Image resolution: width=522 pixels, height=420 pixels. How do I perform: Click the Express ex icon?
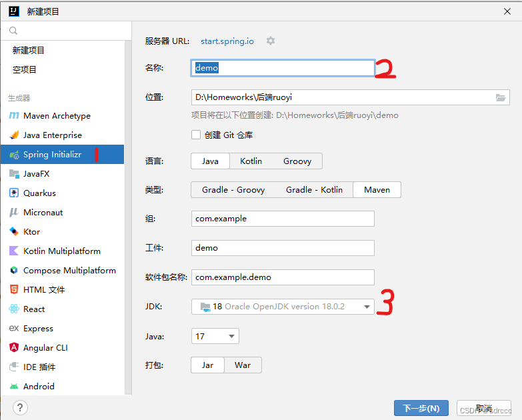[x=14, y=328]
